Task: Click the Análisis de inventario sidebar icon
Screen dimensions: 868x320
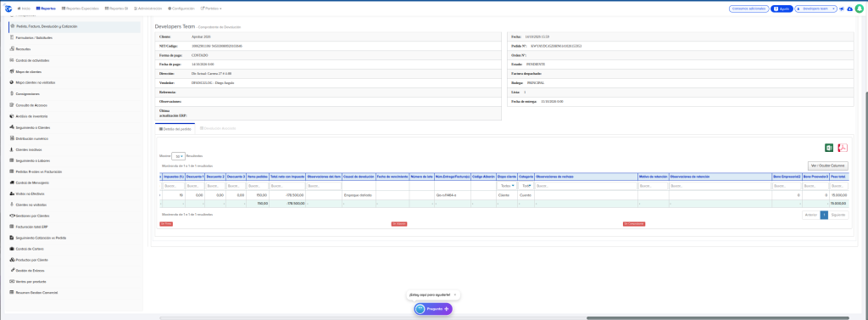Action: coord(12,116)
